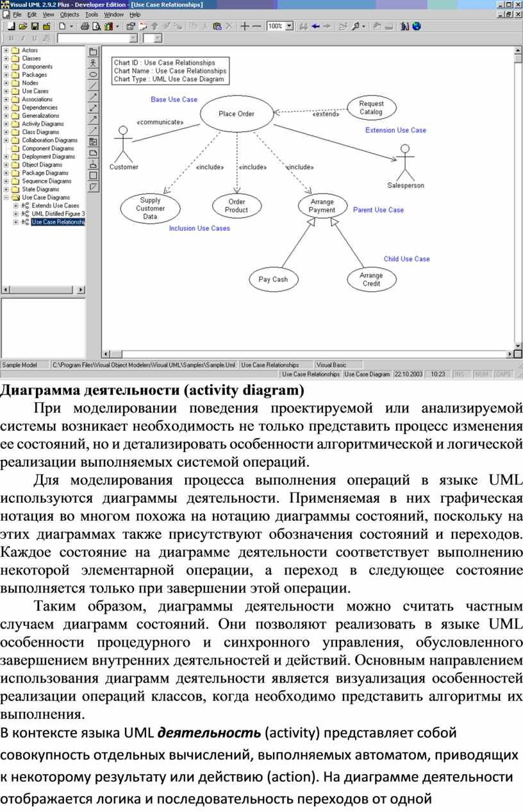Expand the Packages folder node
The width and height of the screenshot is (523, 812).
(x=6, y=75)
